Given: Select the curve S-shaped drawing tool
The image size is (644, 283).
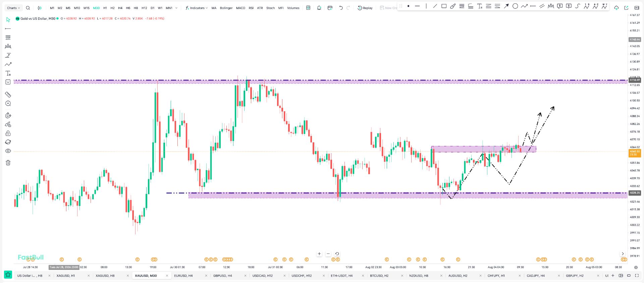Looking at the screenshot, I should [x=578, y=6].
